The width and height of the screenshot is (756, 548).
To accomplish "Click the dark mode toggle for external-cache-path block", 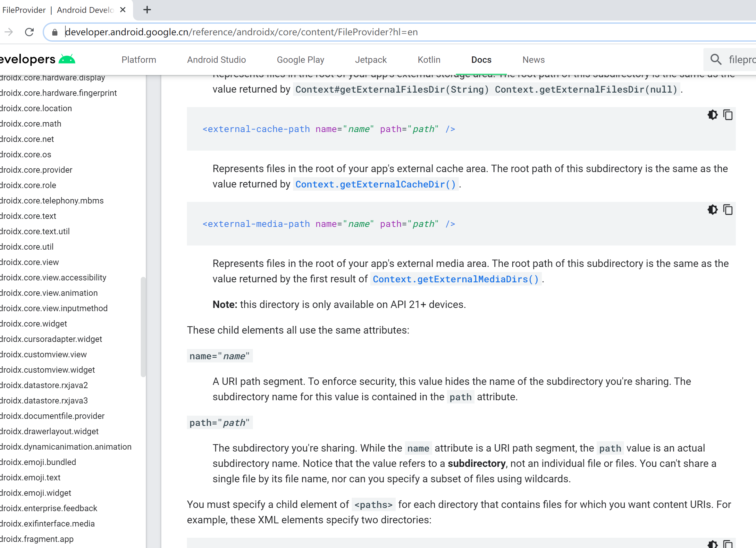I will pyautogui.click(x=713, y=115).
